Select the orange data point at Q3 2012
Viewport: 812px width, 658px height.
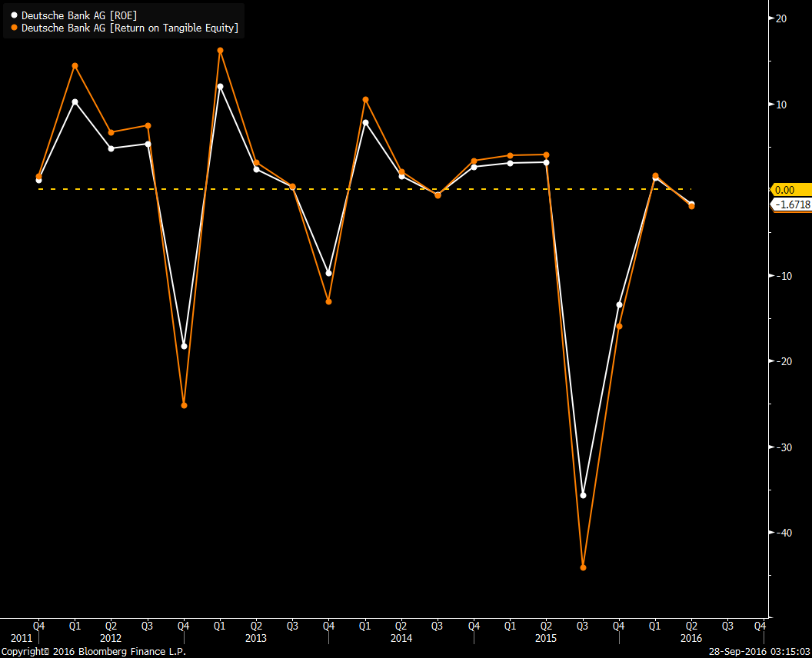[x=148, y=126]
